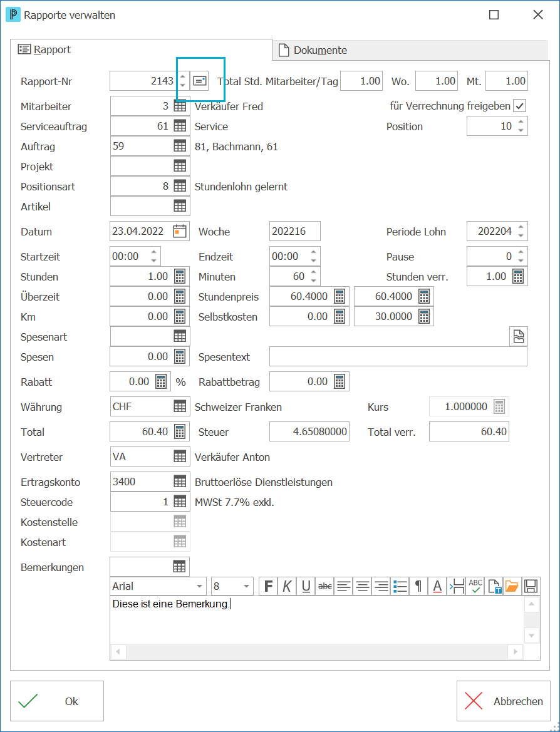Pick text color with the font color A button
This screenshot has width=560, height=732.
438,586
